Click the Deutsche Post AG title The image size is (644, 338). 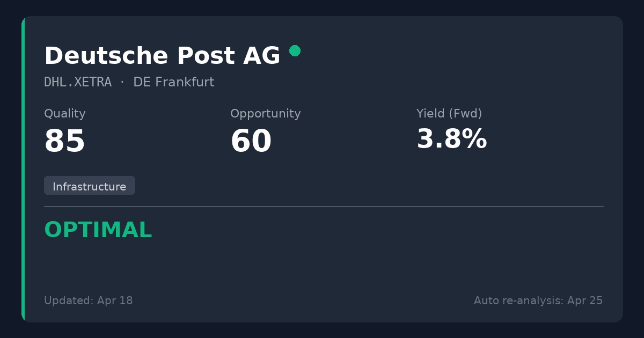coord(162,56)
